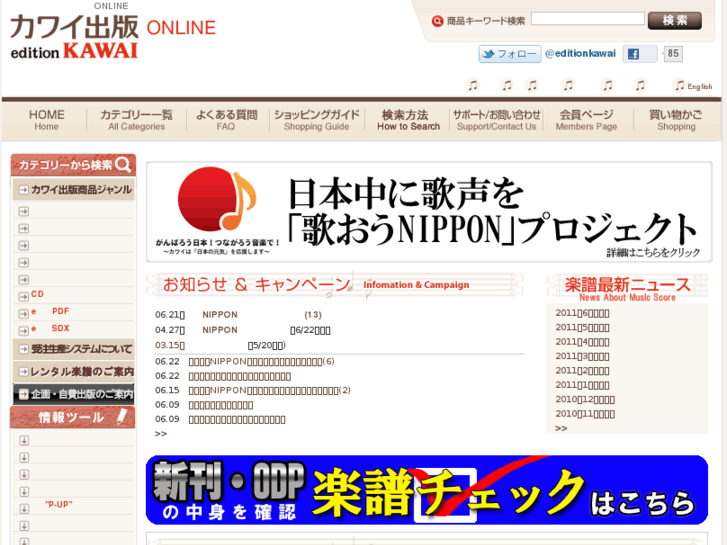727x545 pixels.
Task: Click 詳細はこちらをクリック on banner
Action: [653, 253]
